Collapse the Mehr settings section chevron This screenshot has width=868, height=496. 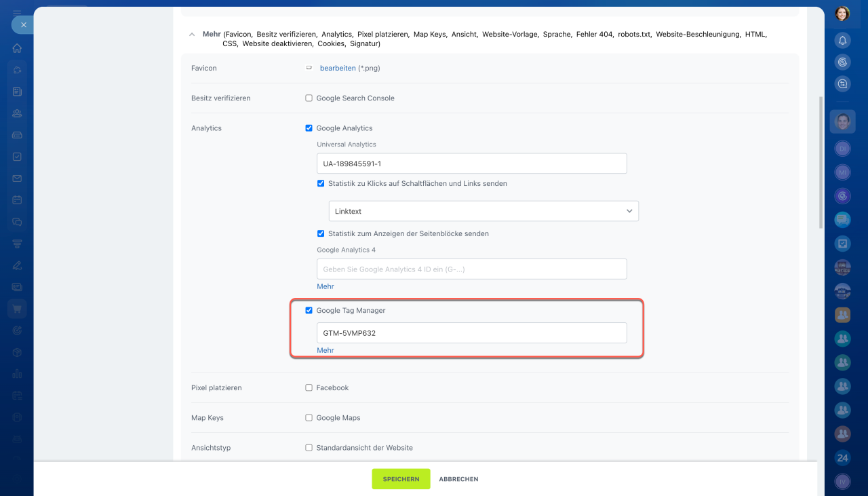point(192,34)
